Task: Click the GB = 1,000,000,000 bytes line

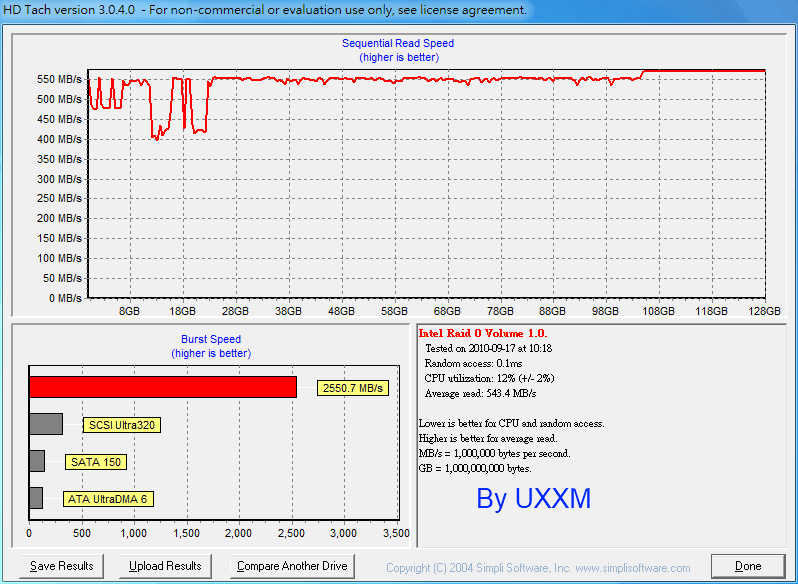Action: [x=475, y=469]
